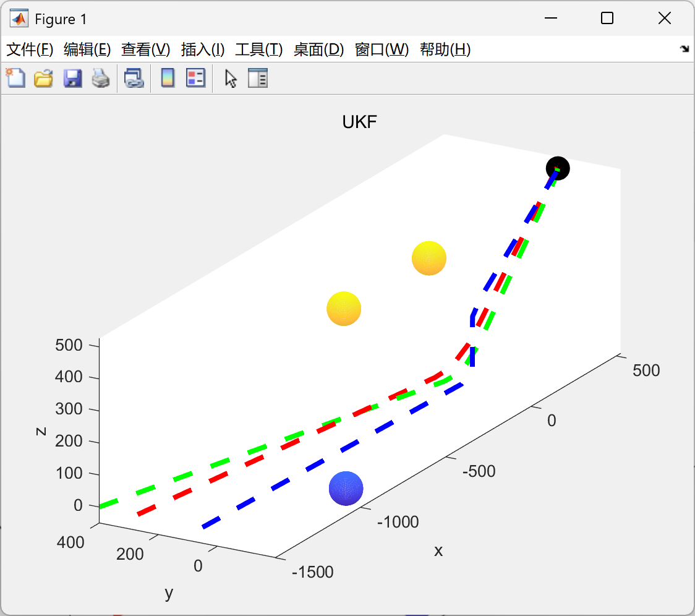
Task: Open the Property Inspector icon
Action: point(257,78)
